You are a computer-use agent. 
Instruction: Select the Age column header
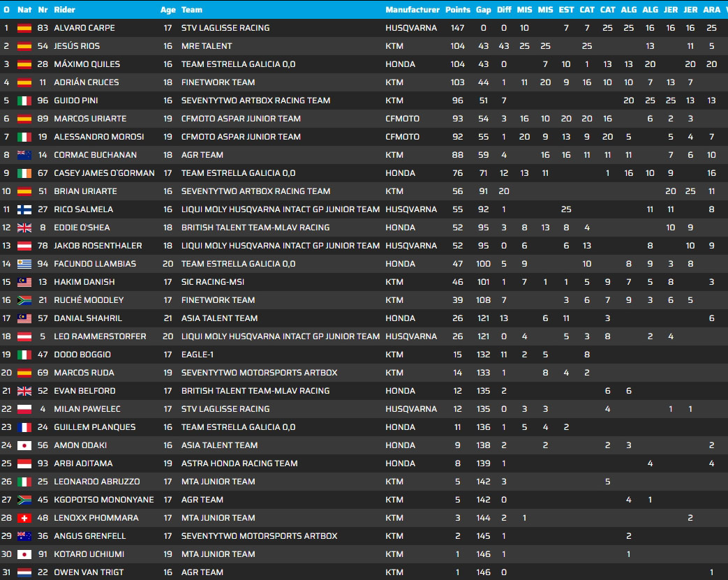168,10
